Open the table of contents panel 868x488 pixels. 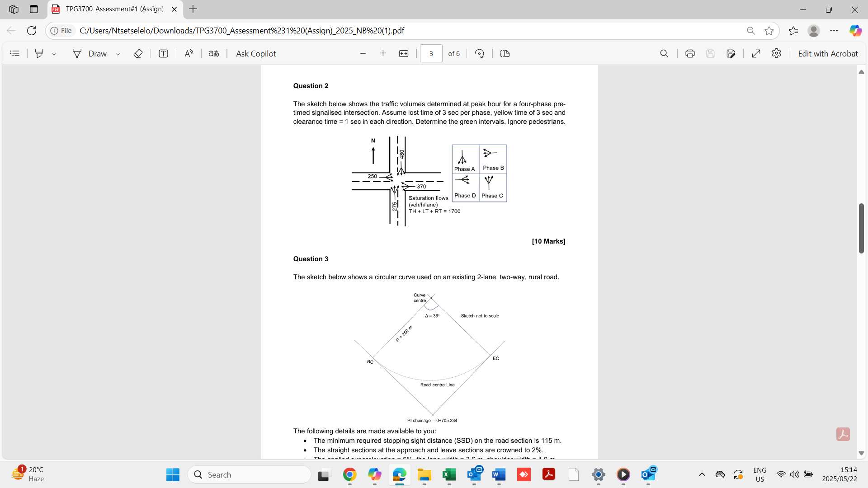pyautogui.click(x=15, y=53)
